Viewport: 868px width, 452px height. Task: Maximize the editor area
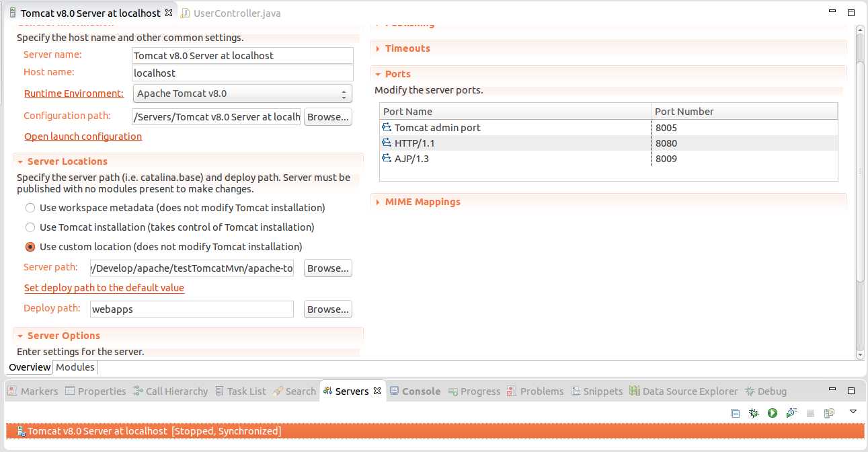pos(851,13)
